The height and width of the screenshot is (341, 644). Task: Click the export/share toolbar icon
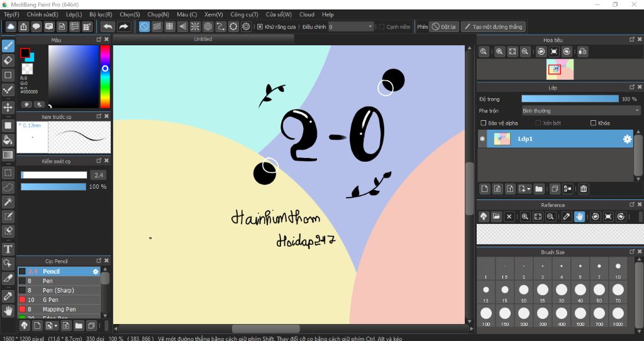coord(23,26)
